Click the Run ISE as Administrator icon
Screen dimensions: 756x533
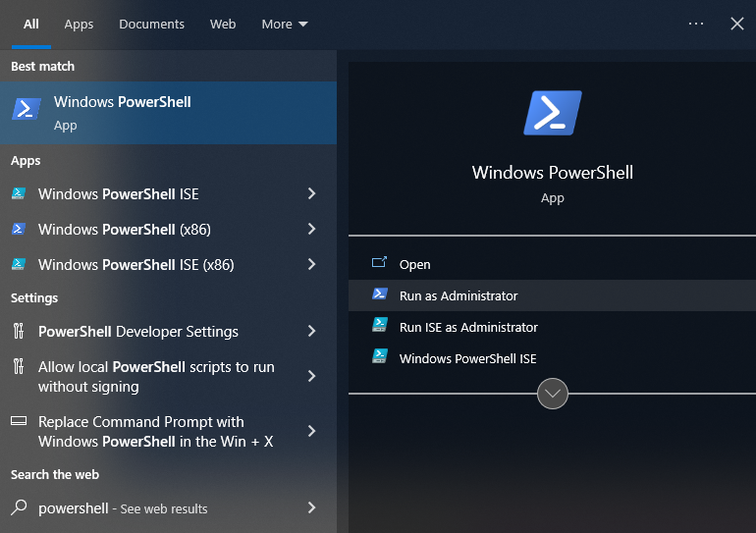tap(380, 327)
